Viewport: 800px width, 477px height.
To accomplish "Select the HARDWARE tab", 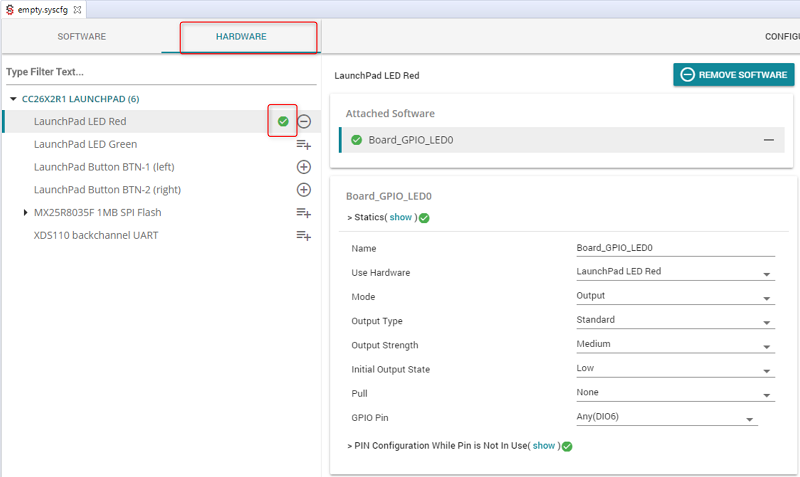I will (x=241, y=37).
